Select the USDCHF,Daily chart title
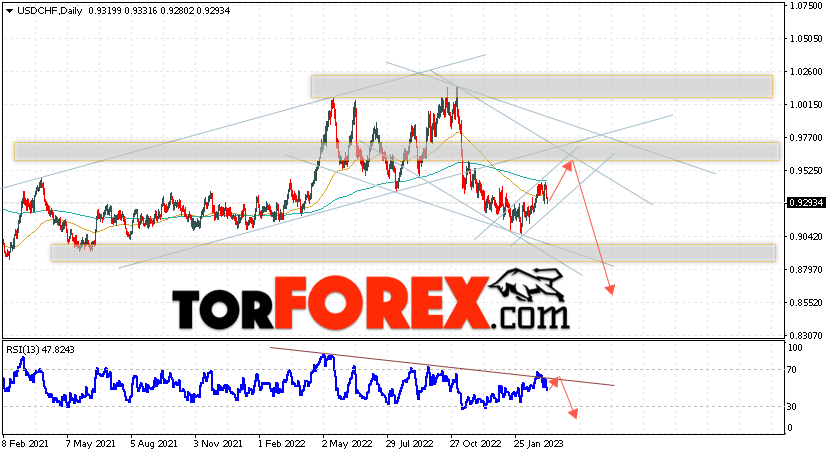The width and height of the screenshot is (830, 455). 50,11
